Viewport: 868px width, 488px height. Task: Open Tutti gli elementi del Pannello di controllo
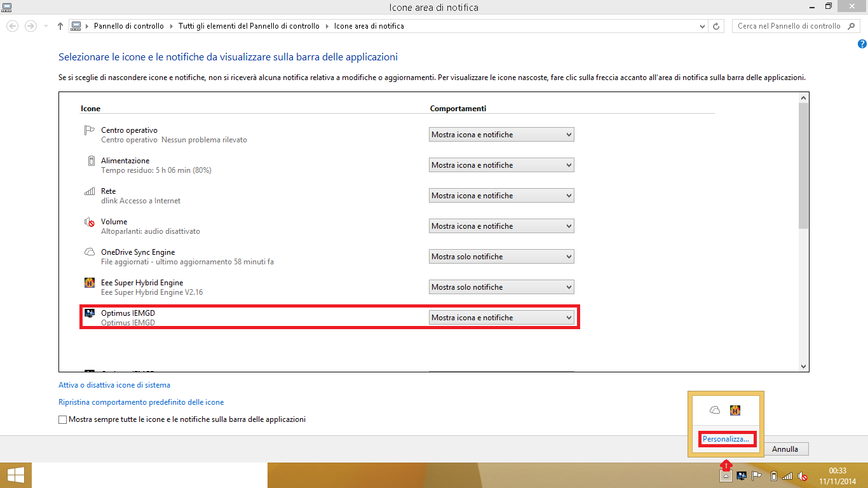click(249, 26)
